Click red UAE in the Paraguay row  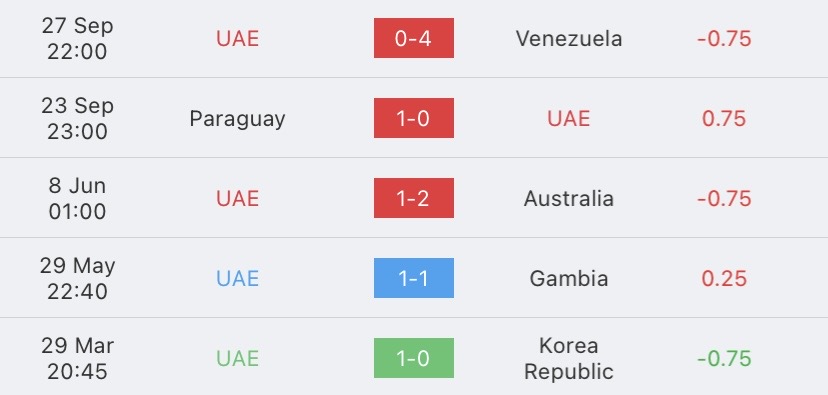pos(569,118)
